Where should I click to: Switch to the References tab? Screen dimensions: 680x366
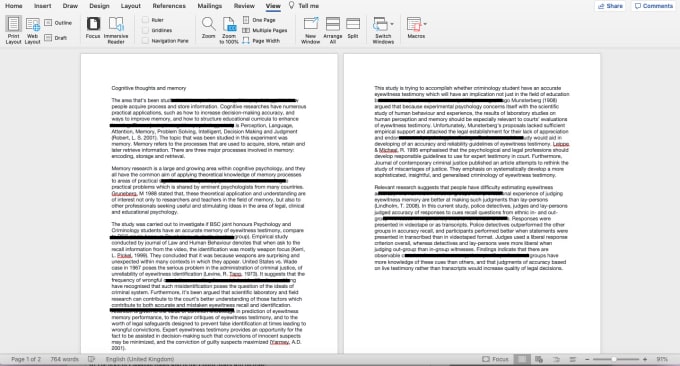click(169, 6)
